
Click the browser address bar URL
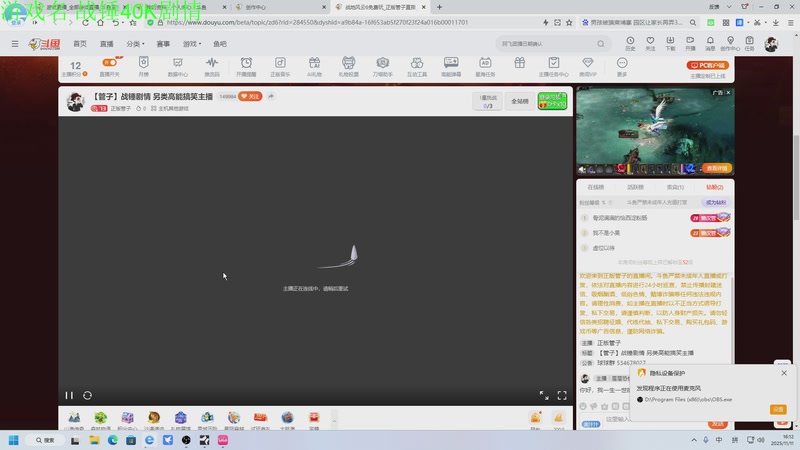point(317,22)
